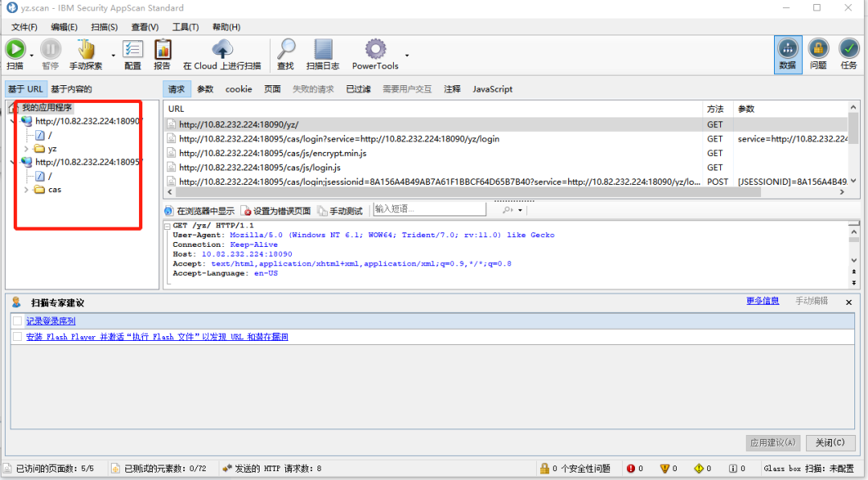868x480 pixels.
Task: Switch to the 数据 data view
Action: pos(788,54)
